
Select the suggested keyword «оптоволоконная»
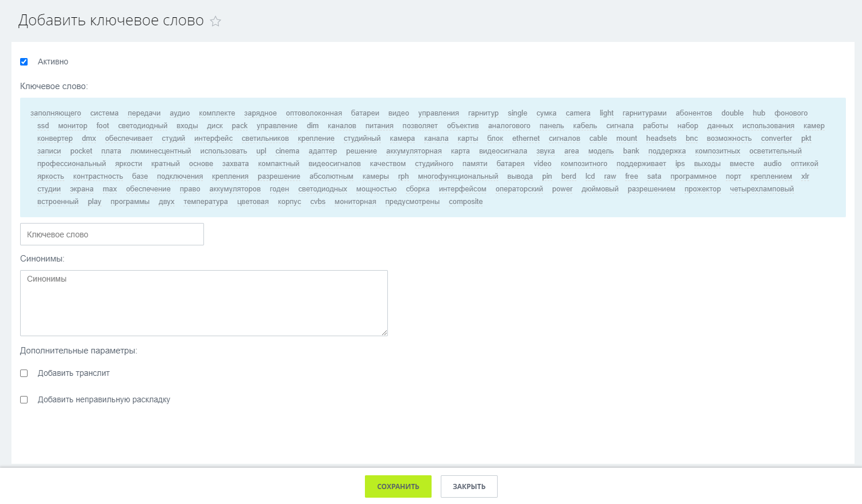(x=314, y=113)
